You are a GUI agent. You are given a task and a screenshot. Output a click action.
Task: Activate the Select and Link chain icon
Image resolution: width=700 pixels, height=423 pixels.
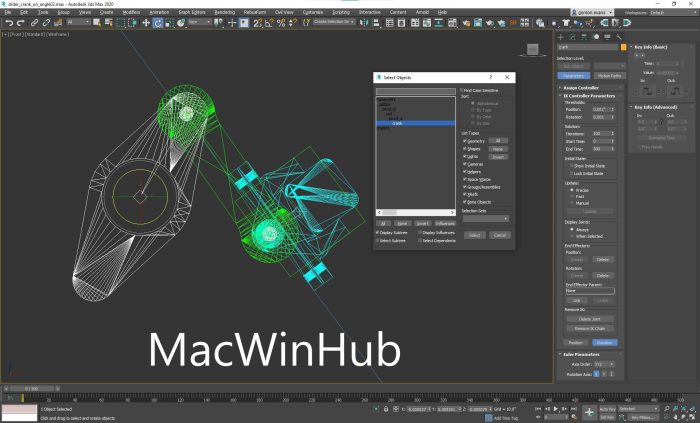[34, 23]
